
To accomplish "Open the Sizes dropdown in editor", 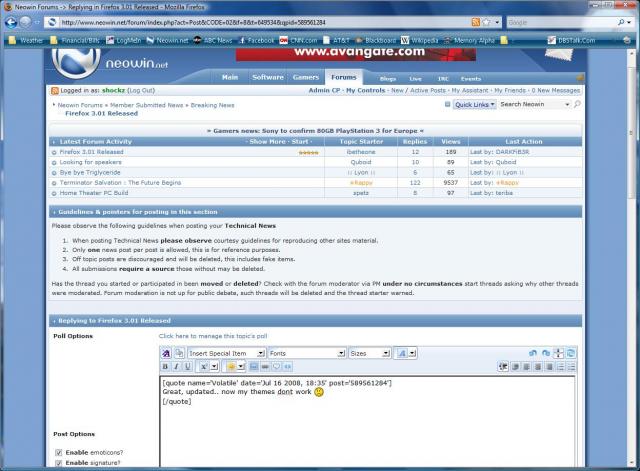I will coord(370,353).
